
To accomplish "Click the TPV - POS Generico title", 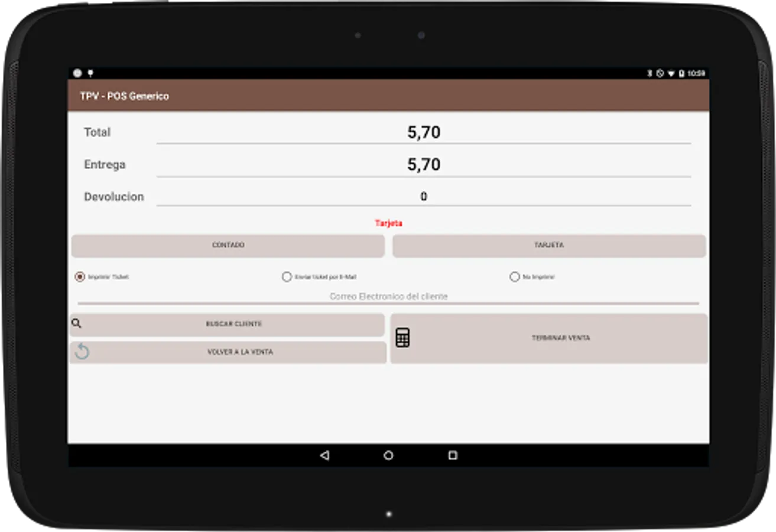I will [125, 96].
